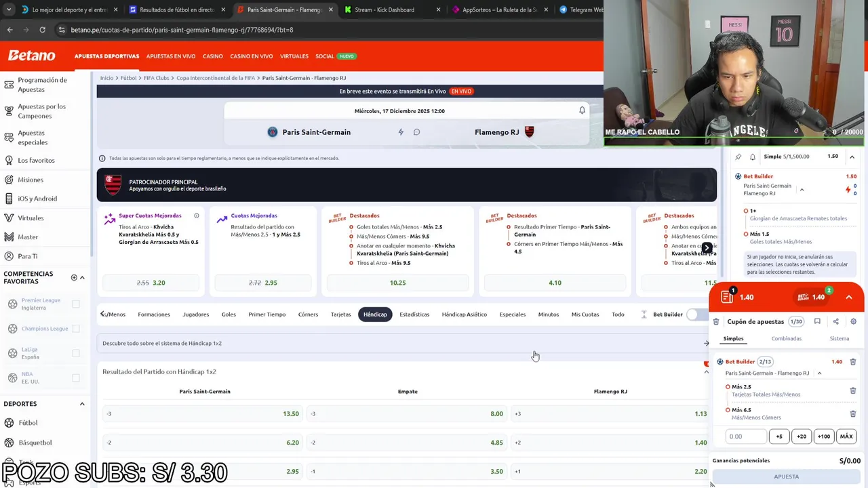
Task: Click the trash icon beside Cupón de apuestas
Action: pos(716,322)
